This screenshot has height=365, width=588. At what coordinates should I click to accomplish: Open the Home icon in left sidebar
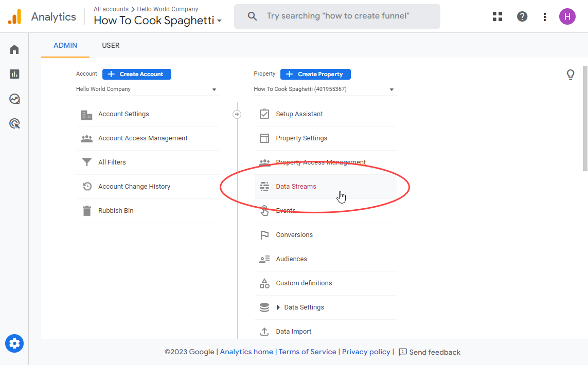tap(14, 49)
